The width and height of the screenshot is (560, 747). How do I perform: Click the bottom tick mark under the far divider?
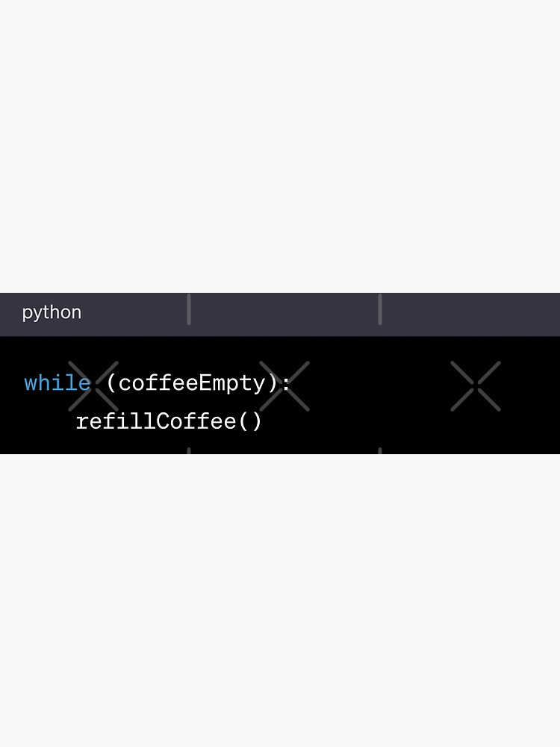click(x=380, y=450)
